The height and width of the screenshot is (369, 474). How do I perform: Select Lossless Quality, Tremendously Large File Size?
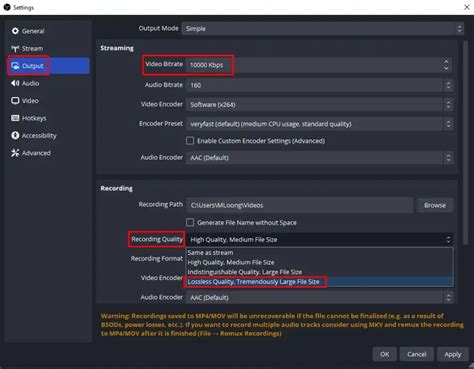[x=253, y=282]
